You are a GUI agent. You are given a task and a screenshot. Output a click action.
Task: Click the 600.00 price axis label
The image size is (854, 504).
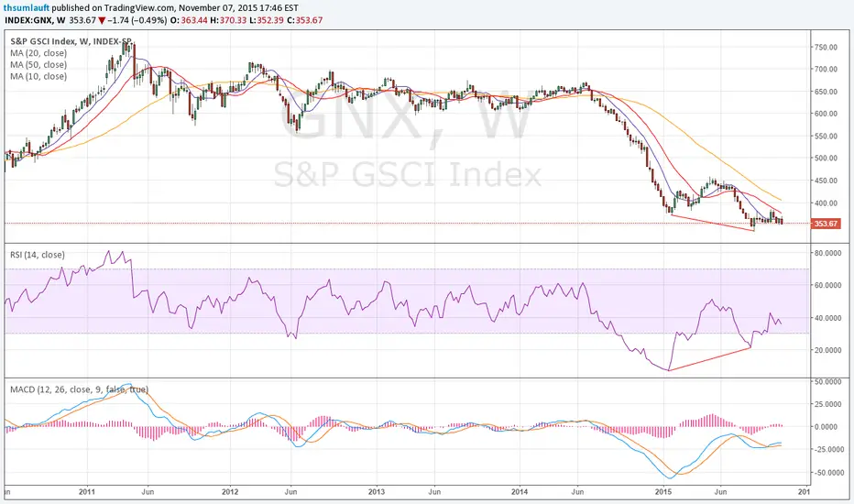(x=826, y=114)
